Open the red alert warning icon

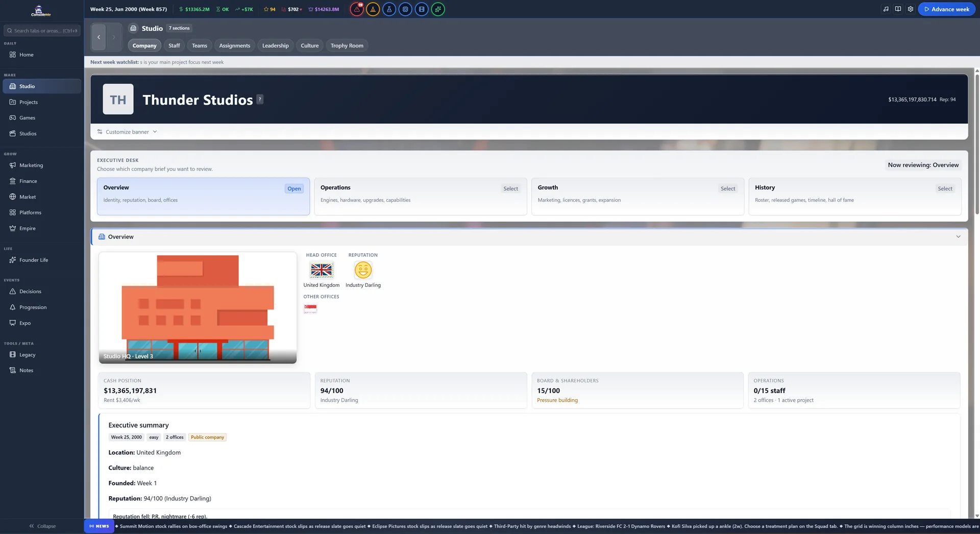pyautogui.click(x=357, y=9)
